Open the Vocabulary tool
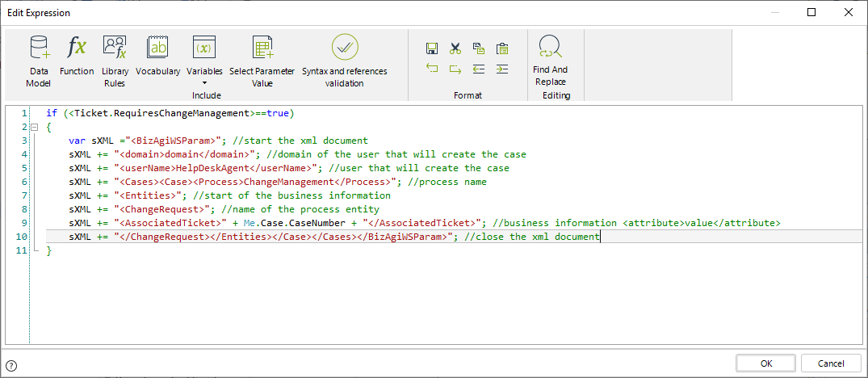This screenshot has width=868, height=378. click(x=157, y=56)
